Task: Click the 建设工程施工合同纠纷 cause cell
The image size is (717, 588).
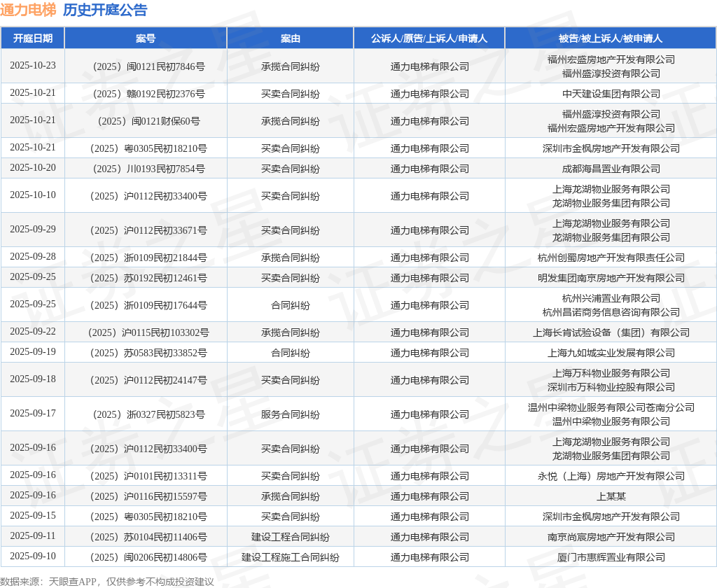Action: [290, 557]
